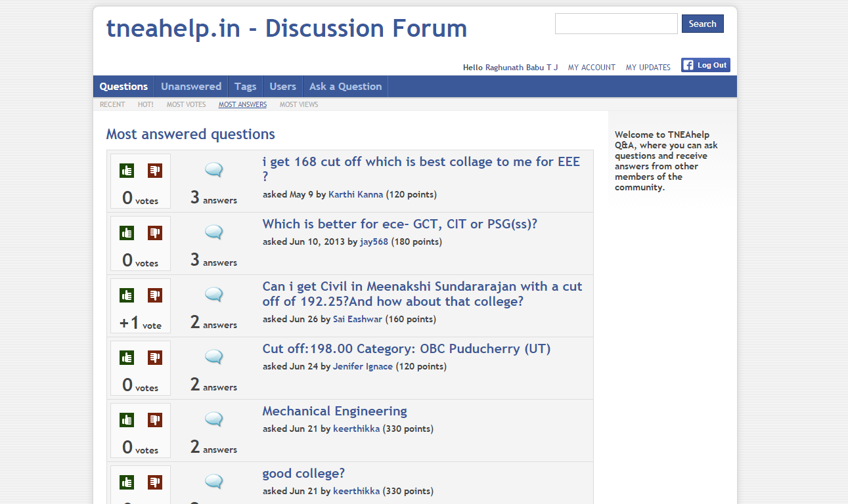The height and width of the screenshot is (504, 848).
Task: Downvote the Mechanical Engineering question
Action: coord(155,420)
